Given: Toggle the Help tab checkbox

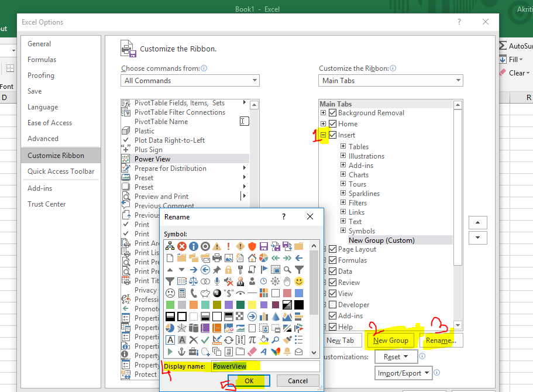Looking at the screenshot, I should [333, 326].
